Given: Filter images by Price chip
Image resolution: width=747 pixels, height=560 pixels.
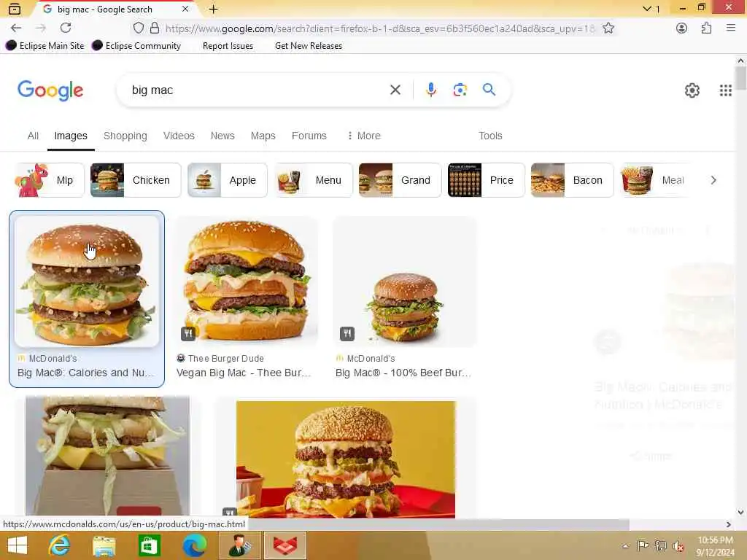Looking at the screenshot, I should [x=486, y=180].
